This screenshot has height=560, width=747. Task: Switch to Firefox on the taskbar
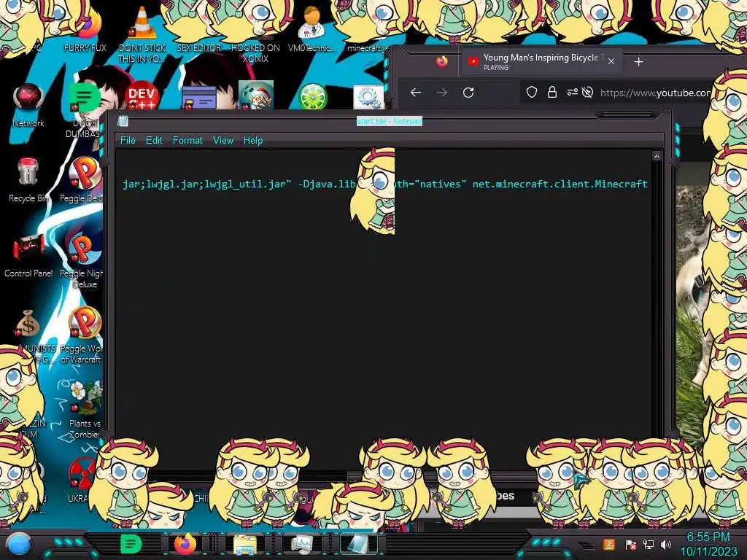pos(185,544)
